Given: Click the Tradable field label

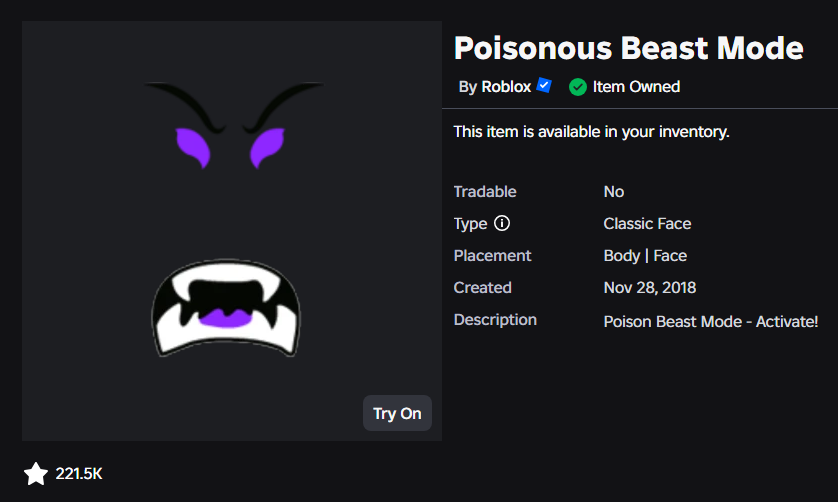Looking at the screenshot, I should (485, 191).
